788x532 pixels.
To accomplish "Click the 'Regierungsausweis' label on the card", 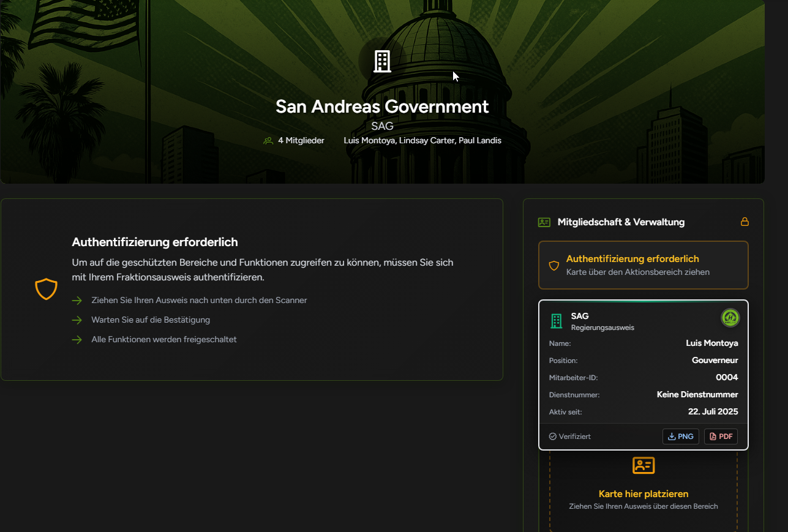I will tap(602, 328).
